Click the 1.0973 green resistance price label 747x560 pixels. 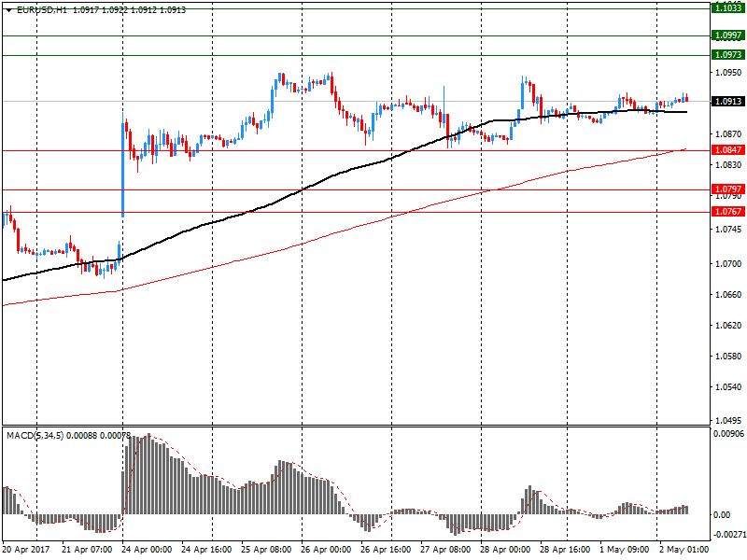[728, 55]
